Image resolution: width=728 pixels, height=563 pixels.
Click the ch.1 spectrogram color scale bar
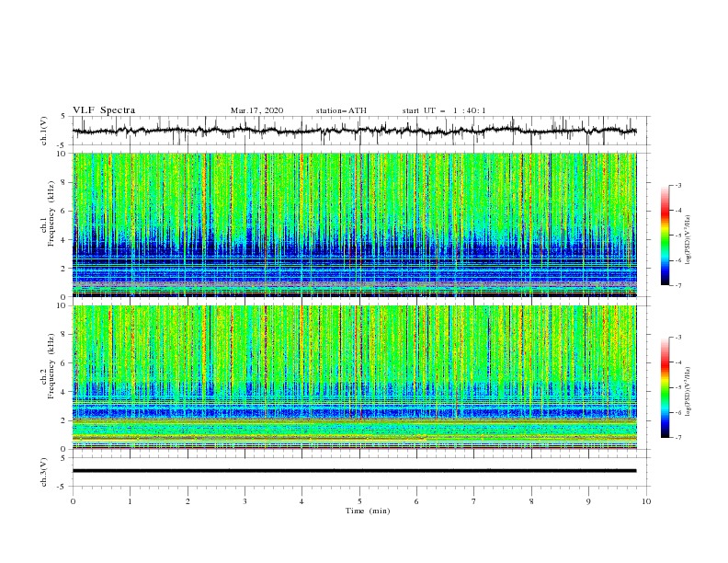(x=665, y=236)
